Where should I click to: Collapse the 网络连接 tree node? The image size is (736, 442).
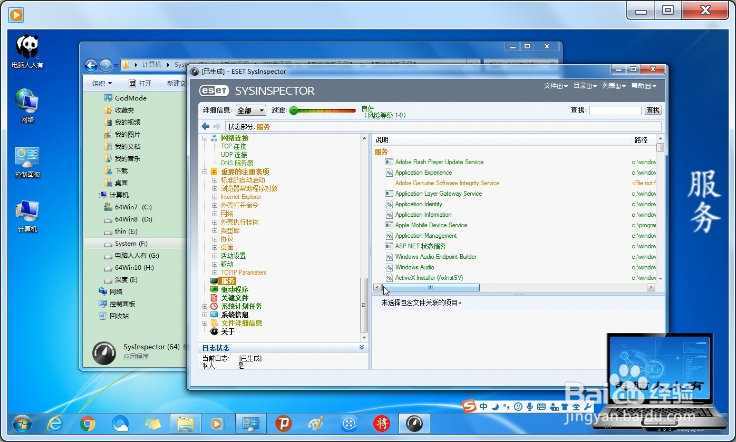[205, 138]
